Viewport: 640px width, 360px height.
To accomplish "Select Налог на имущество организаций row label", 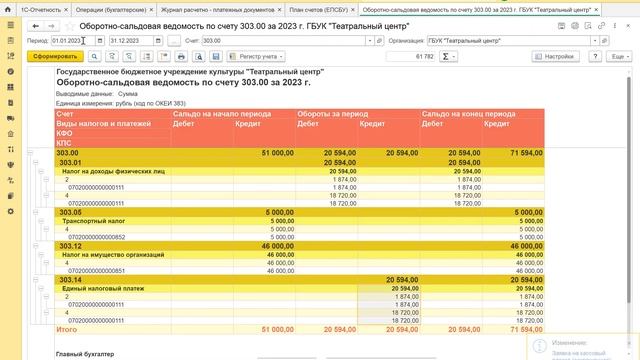I will pos(113,255).
